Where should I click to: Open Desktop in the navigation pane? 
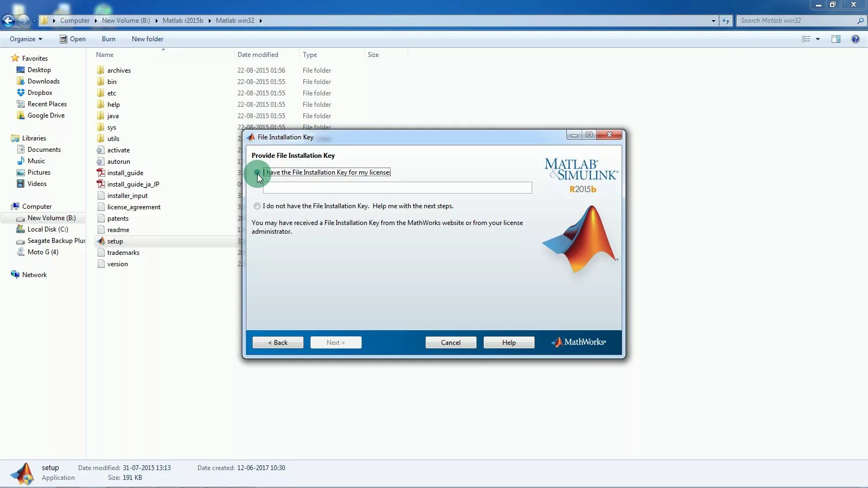(x=39, y=70)
